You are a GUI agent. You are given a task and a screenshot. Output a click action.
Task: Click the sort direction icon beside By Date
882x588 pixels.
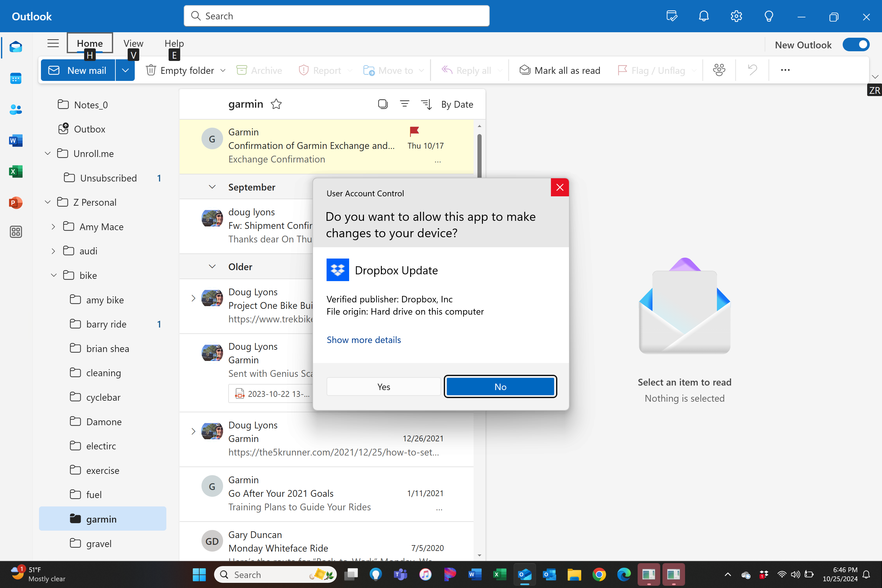click(x=427, y=104)
